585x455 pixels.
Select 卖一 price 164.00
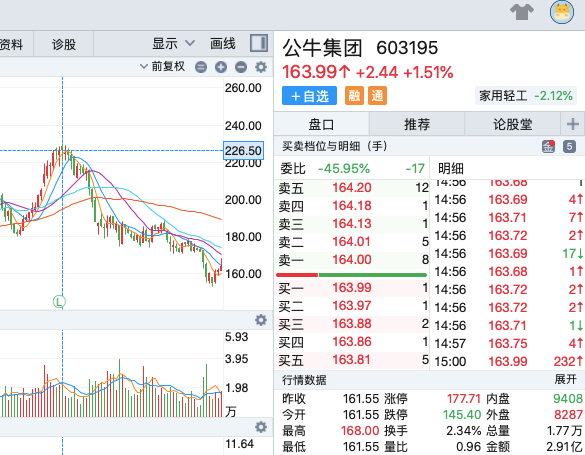pos(352,260)
